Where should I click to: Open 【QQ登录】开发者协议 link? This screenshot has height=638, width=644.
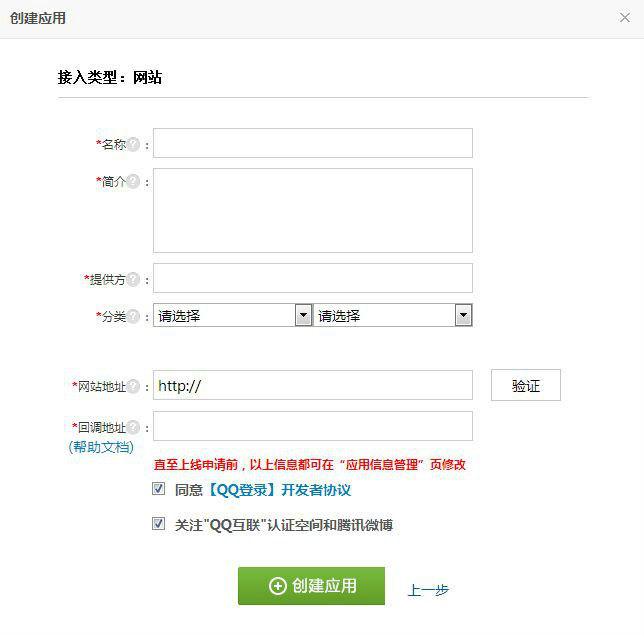click(278, 490)
